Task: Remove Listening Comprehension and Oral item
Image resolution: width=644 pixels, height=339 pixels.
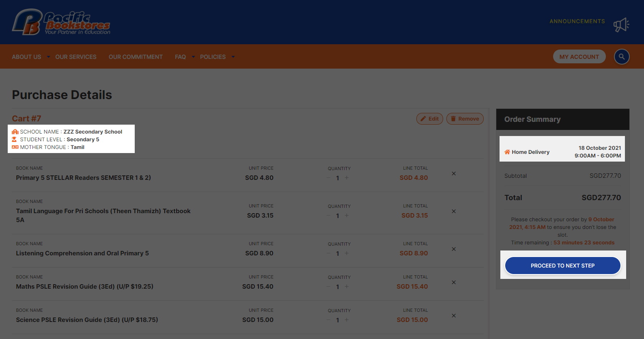Action: tap(454, 249)
